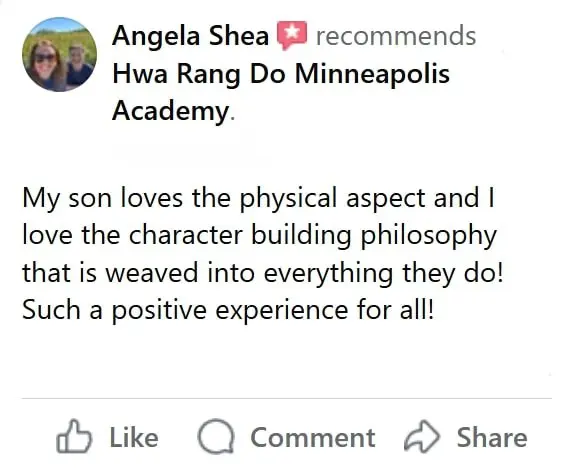This screenshot has height=470, width=568.
Task: Click the line "Such a positive experience for all!"
Action: [x=228, y=311]
